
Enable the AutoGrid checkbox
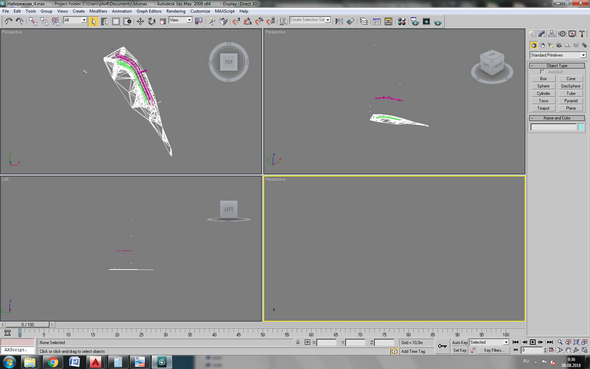coord(542,71)
